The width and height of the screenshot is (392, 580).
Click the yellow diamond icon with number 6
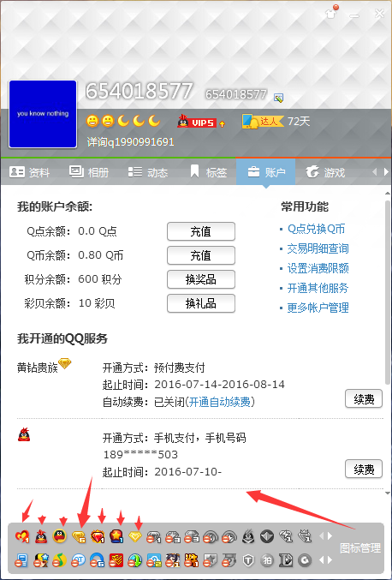pos(79,536)
